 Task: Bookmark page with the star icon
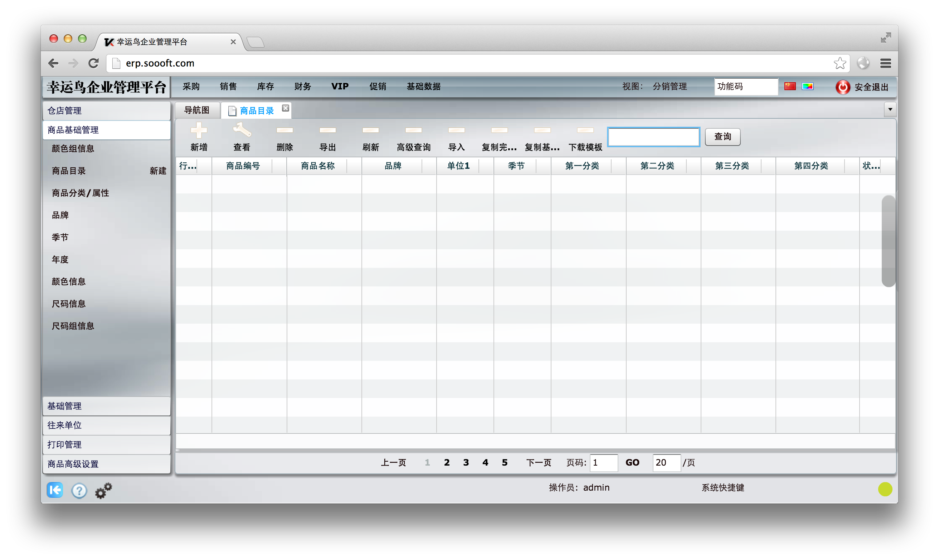(840, 63)
